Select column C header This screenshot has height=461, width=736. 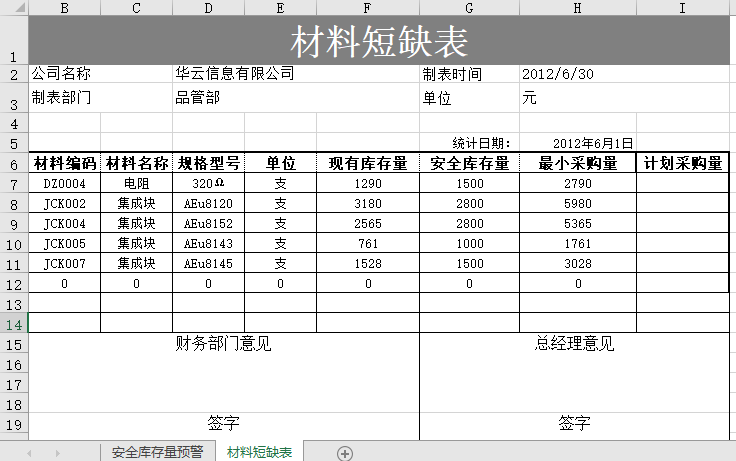(137, 8)
